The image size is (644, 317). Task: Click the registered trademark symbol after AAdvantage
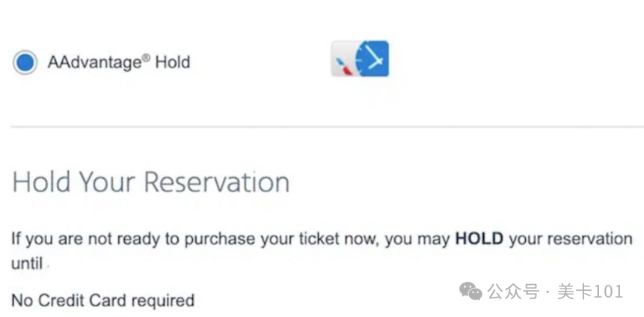[146, 58]
